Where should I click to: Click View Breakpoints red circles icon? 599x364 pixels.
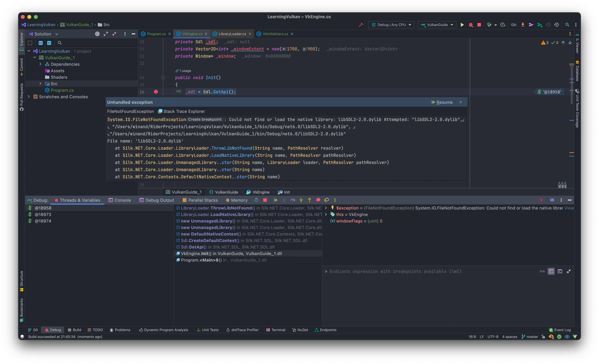click(318, 200)
